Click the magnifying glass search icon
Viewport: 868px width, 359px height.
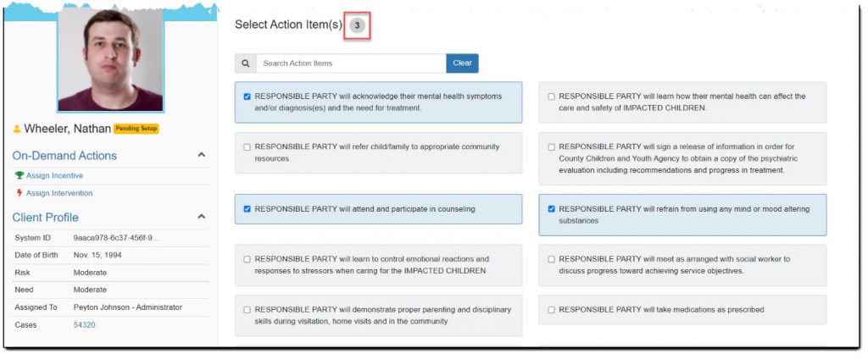click(245, 64)
